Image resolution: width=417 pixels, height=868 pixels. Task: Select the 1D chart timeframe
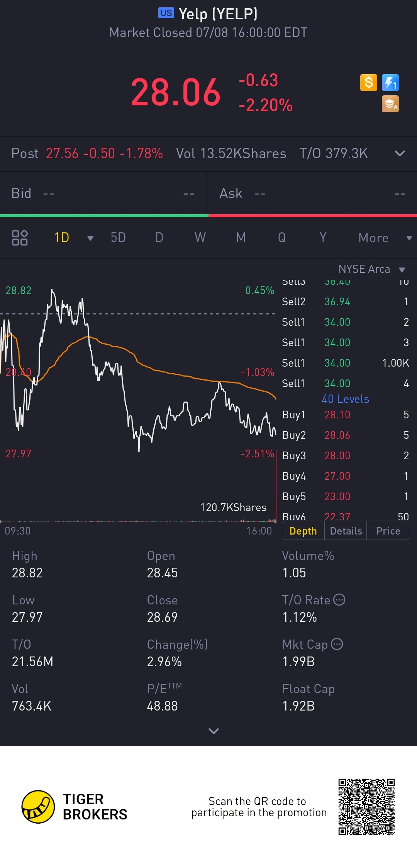(62, 238)
